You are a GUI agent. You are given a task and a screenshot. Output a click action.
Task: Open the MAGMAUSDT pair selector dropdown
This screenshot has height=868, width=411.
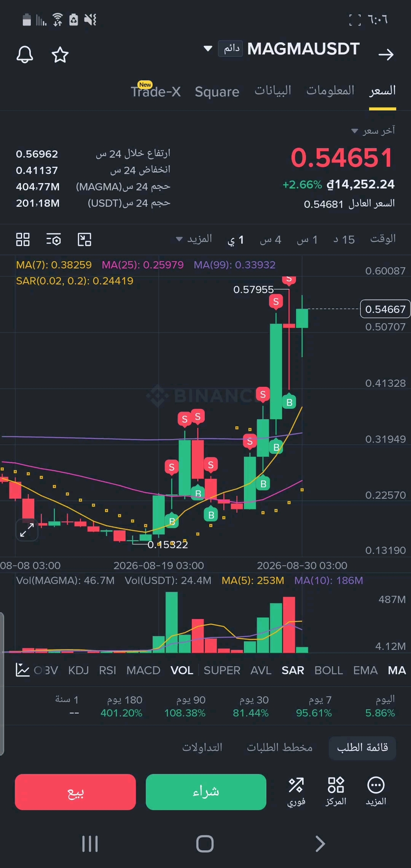click(x=208, y=49)
